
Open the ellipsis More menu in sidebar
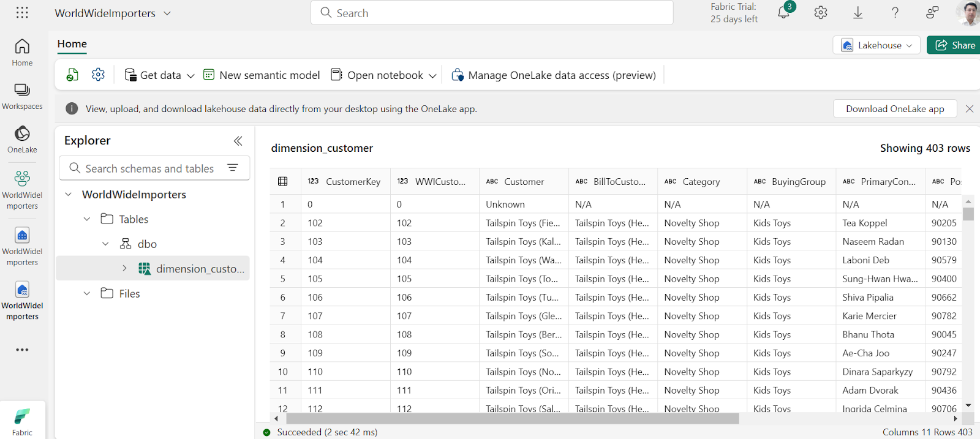click(x=22, y=350)
